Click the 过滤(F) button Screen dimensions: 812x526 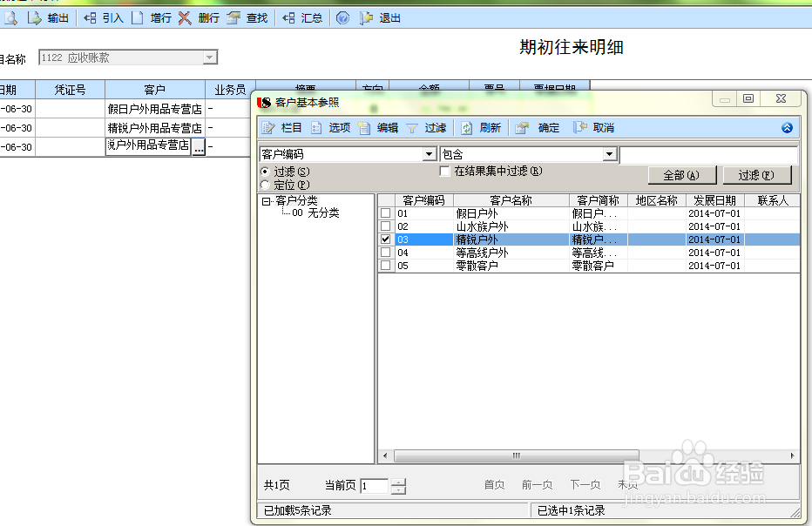coord(756,176)
